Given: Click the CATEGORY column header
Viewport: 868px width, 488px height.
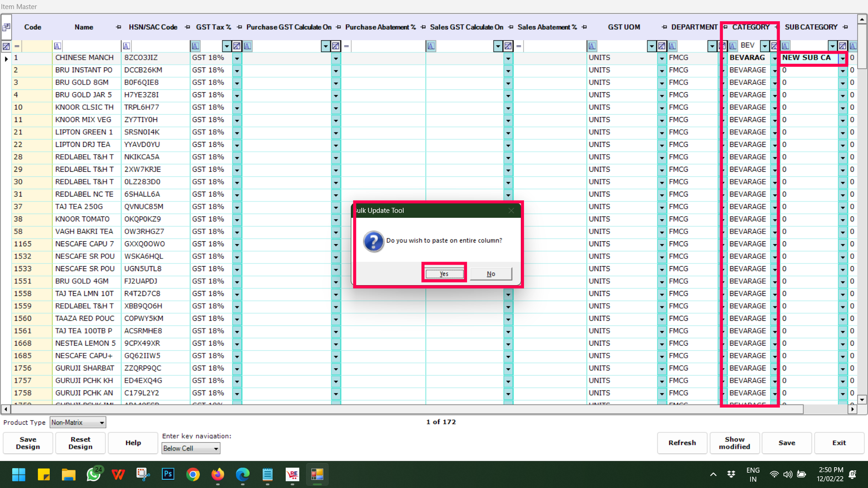Looking at the screenshot, I should [x=750, y=27].
